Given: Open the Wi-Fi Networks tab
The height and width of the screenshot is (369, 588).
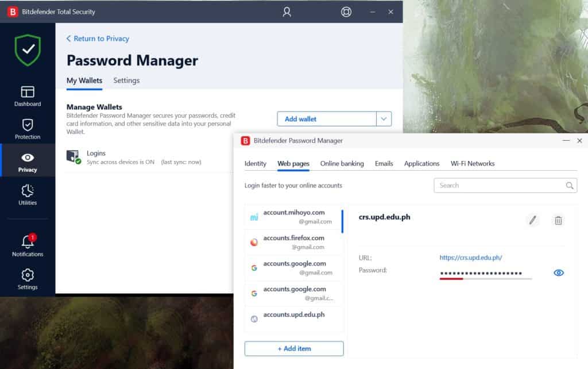Looking at the screenshot, I should tap(473, 164).
